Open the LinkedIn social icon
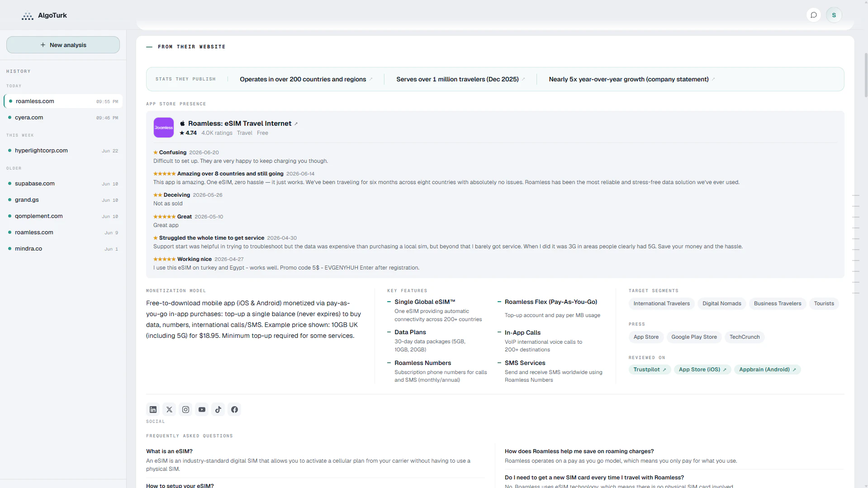Viewport: 868px width, 488px height. coord(153,409)
